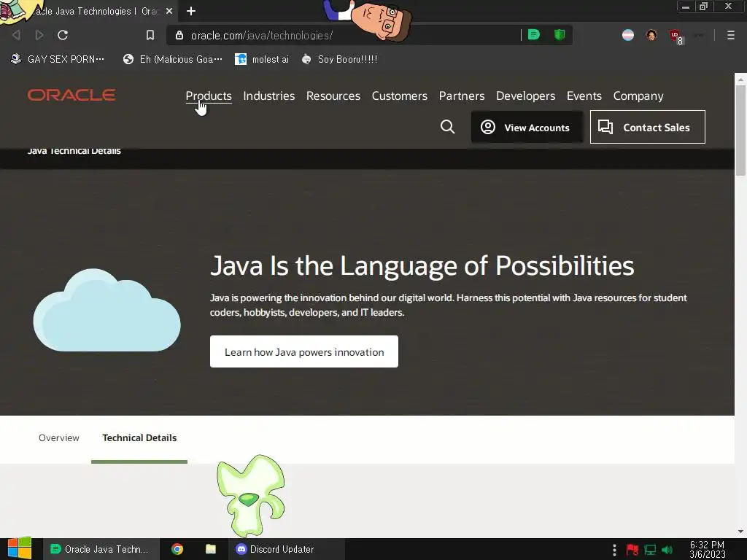This screenshot has height=560, width=747.
Task: Open a new tab with plus button
Action: pyautogui.click(x=191, y=11)
